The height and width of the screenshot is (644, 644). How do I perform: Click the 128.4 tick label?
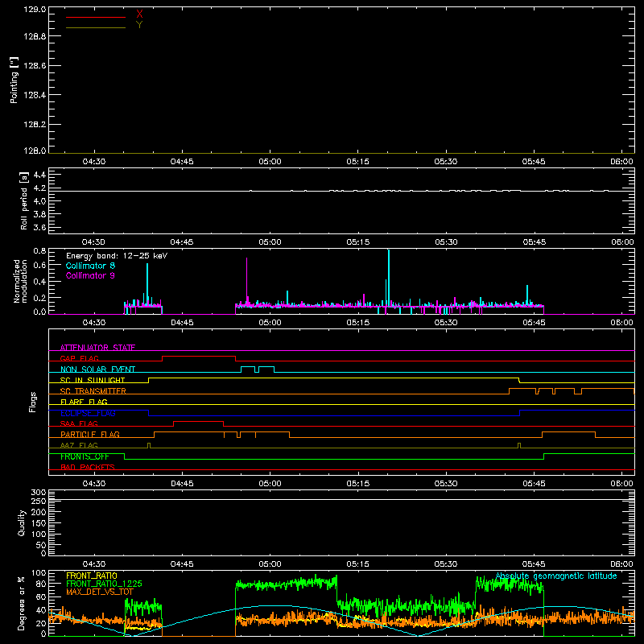tap(35, 95)
